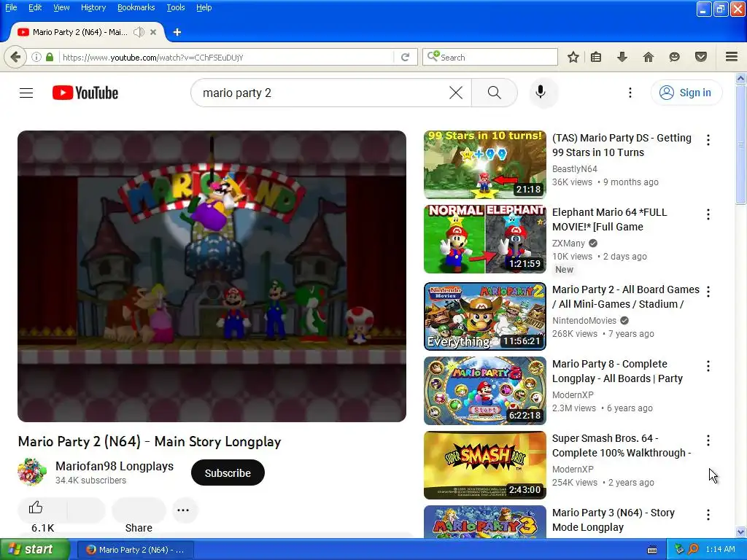Open options for Super Smash Bros. 64 video
This screenshot has height=560, width=747.
[x=708, y=440]
